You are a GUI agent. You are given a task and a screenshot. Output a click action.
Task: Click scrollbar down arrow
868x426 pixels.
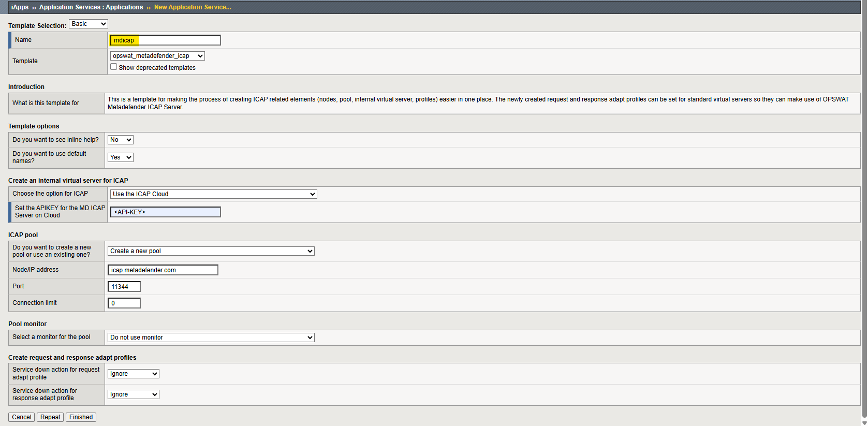click(864, 422)
